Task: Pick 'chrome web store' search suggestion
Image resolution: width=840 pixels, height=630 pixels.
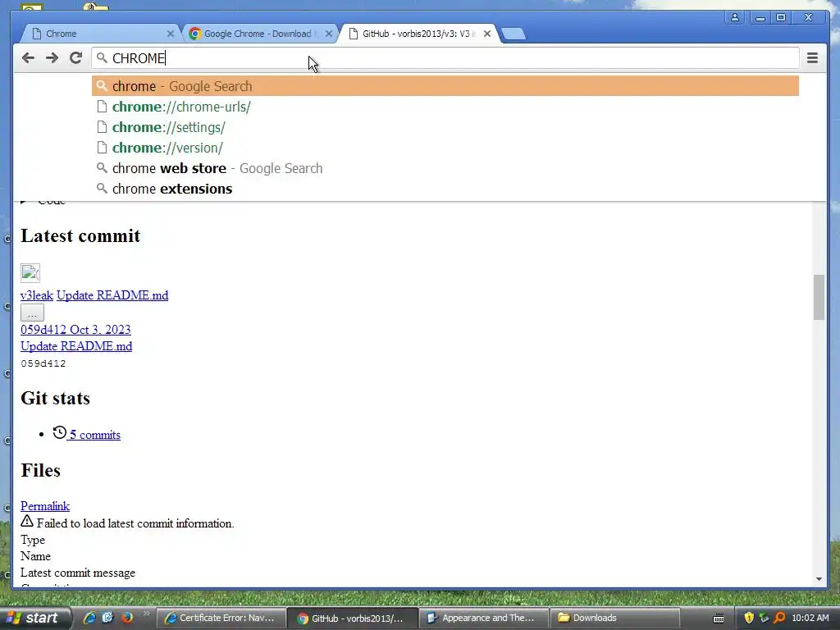Action: coord(445,168)
